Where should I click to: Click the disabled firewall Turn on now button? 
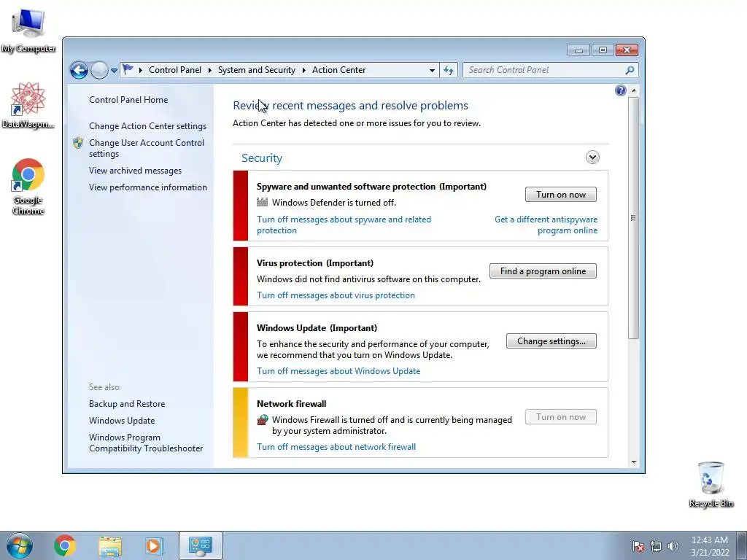561,416
